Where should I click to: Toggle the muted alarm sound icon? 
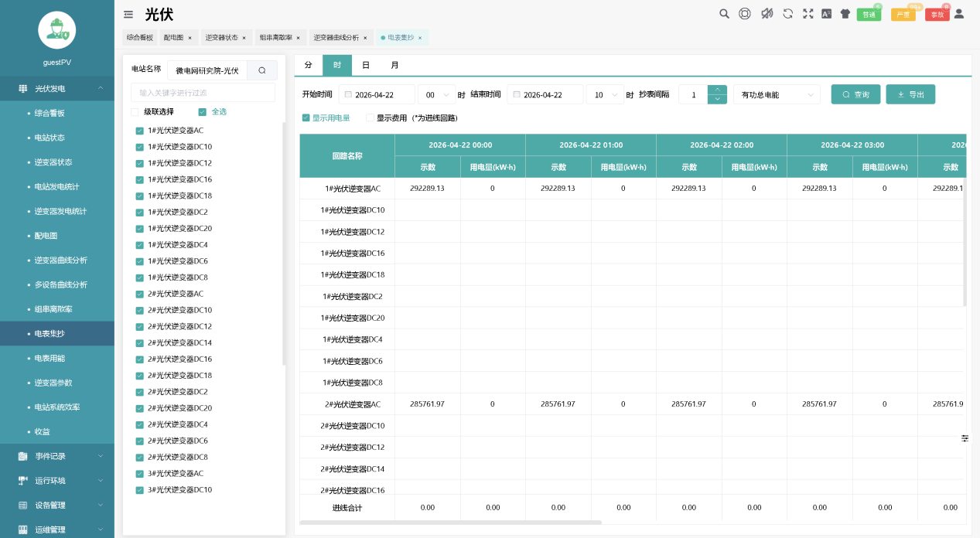[767, 14]
